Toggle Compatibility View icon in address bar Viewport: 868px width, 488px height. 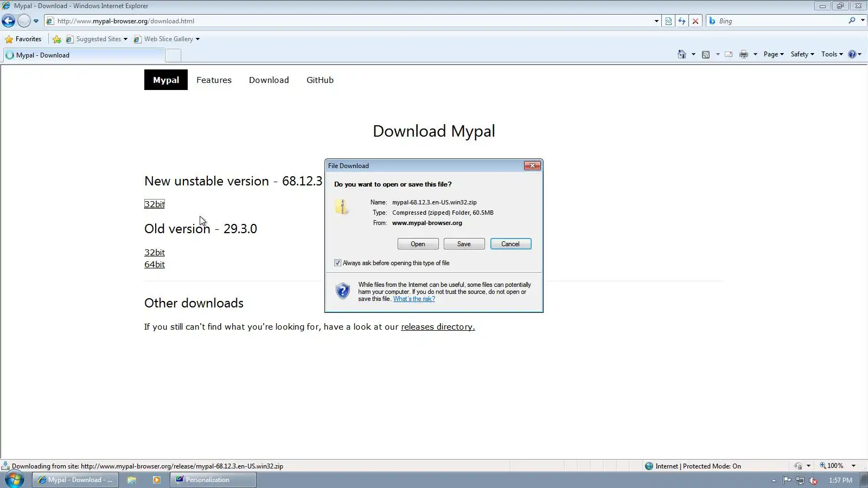668,21
